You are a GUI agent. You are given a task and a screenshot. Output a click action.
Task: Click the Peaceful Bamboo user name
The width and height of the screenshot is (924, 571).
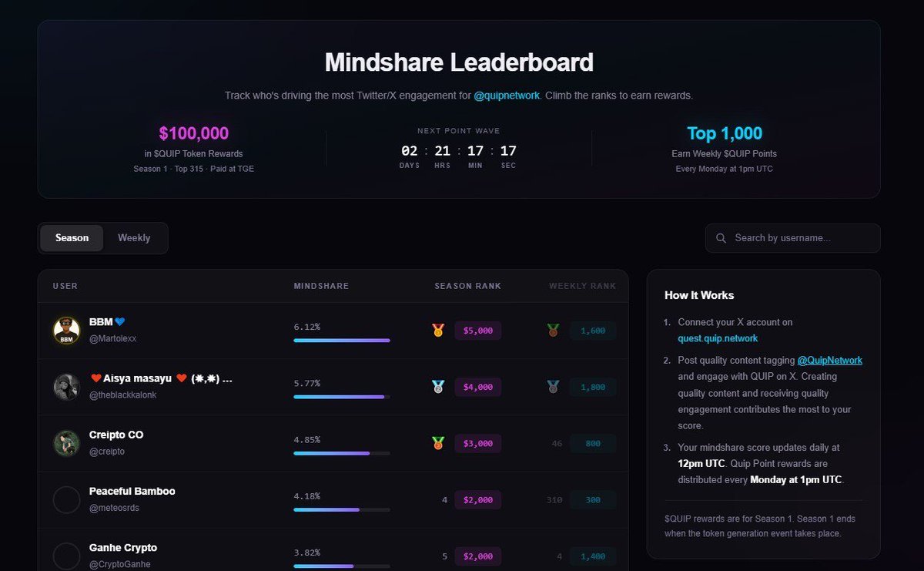(132, 491)
